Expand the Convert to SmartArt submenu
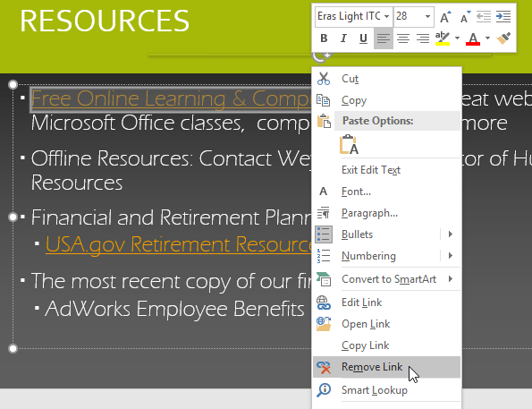Viewport: 532px width, 409px height. [451, 279]
